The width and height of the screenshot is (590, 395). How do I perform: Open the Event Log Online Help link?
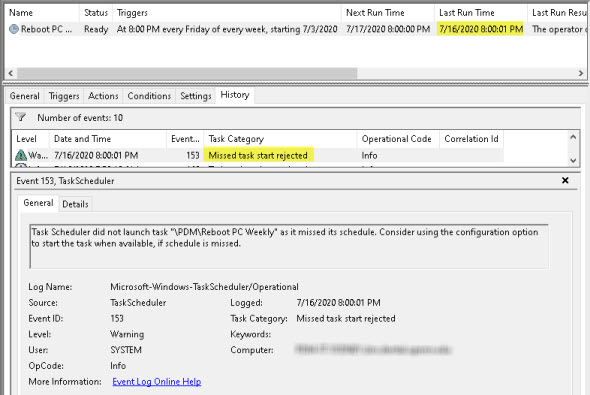pyautogui.click(x=157, y=381)
